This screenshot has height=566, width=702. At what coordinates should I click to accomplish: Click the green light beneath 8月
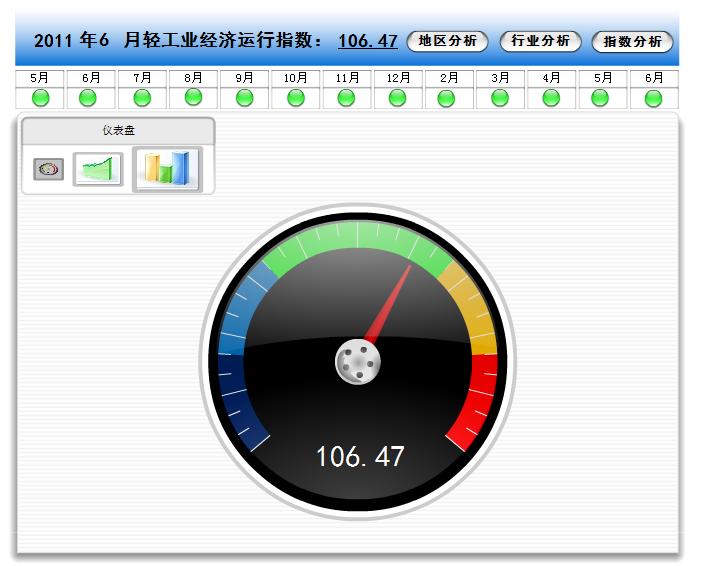click(x=193, y=97)
